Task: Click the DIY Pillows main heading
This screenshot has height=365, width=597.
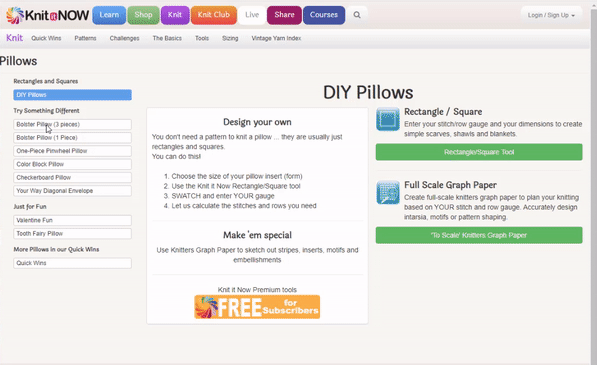Action: point(368,92)
